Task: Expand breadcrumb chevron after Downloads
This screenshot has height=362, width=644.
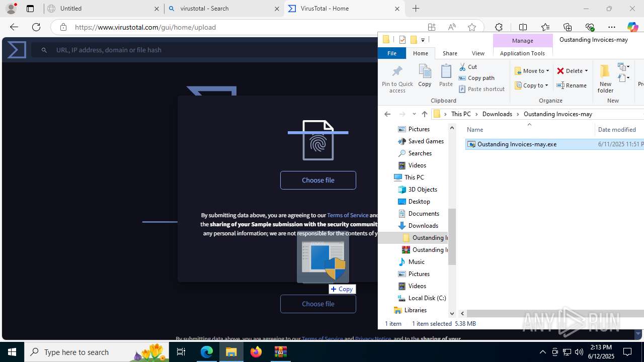Action: point(517,114)
